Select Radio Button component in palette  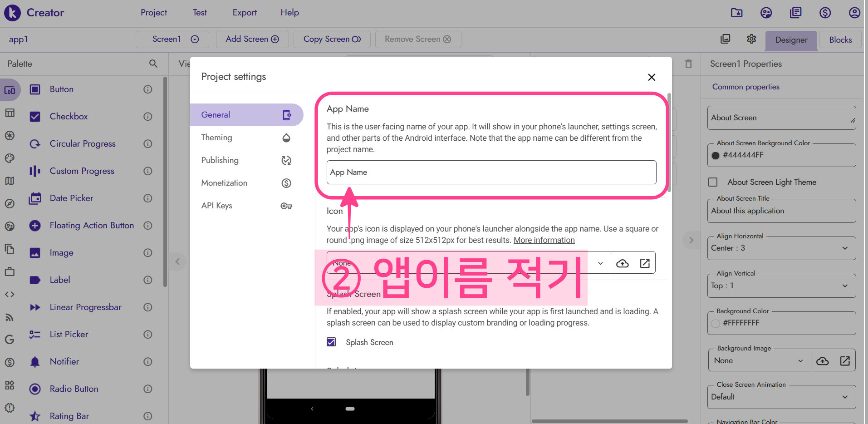74,389
